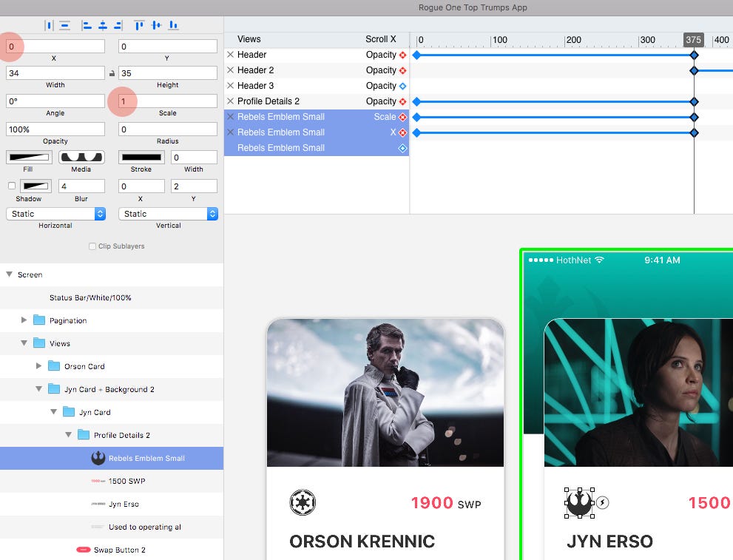
Task: Click the Scale input field
Action: [x=168, y=101]
